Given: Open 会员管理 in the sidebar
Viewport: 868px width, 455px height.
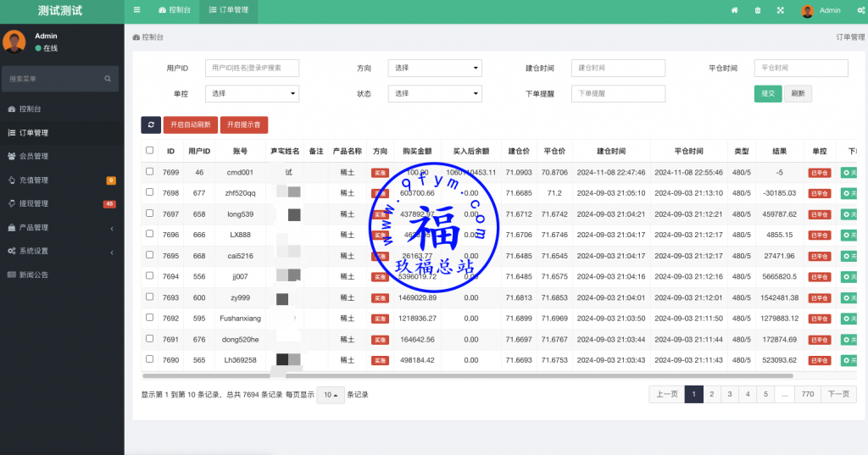Looking at the screenshot, I should click(34, 156).
